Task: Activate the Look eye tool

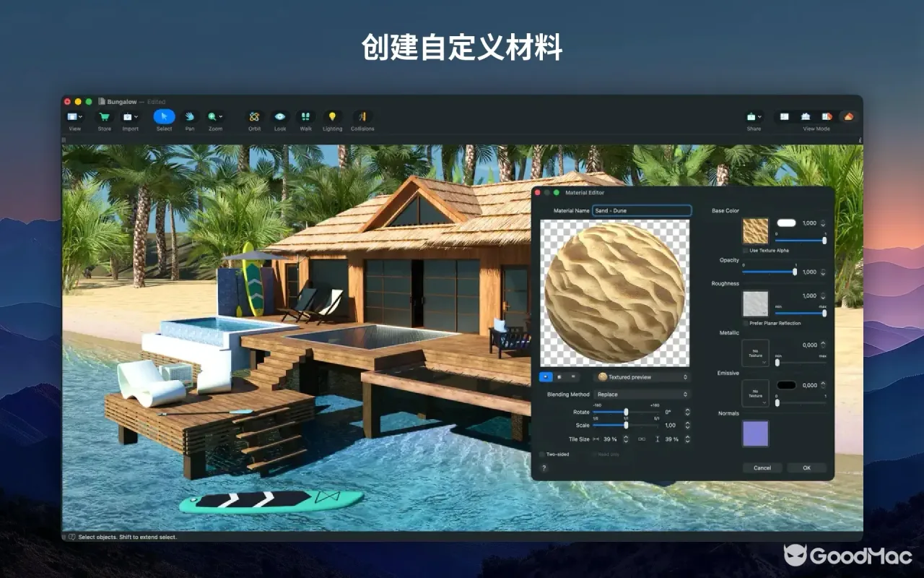Action: (280, 117)
